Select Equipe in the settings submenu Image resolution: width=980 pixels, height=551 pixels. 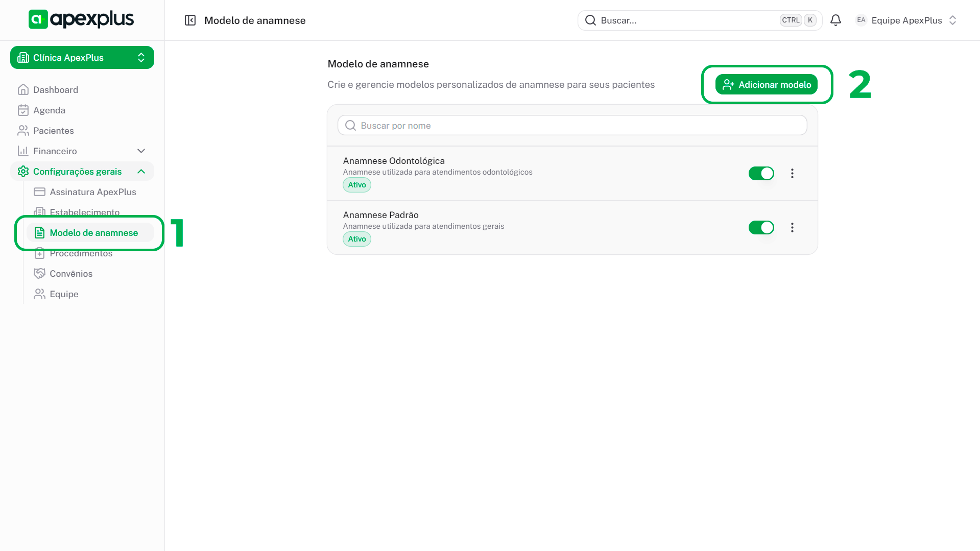(x=64, y=294)
